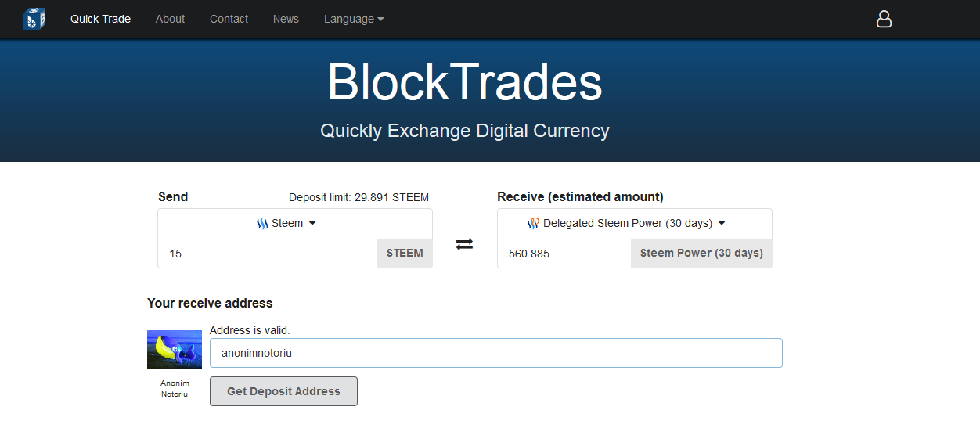Click the receive address field anonimnotoriu
Image resolution: width=980 pixels, height=421 pixels.
[x=496, y=353]
